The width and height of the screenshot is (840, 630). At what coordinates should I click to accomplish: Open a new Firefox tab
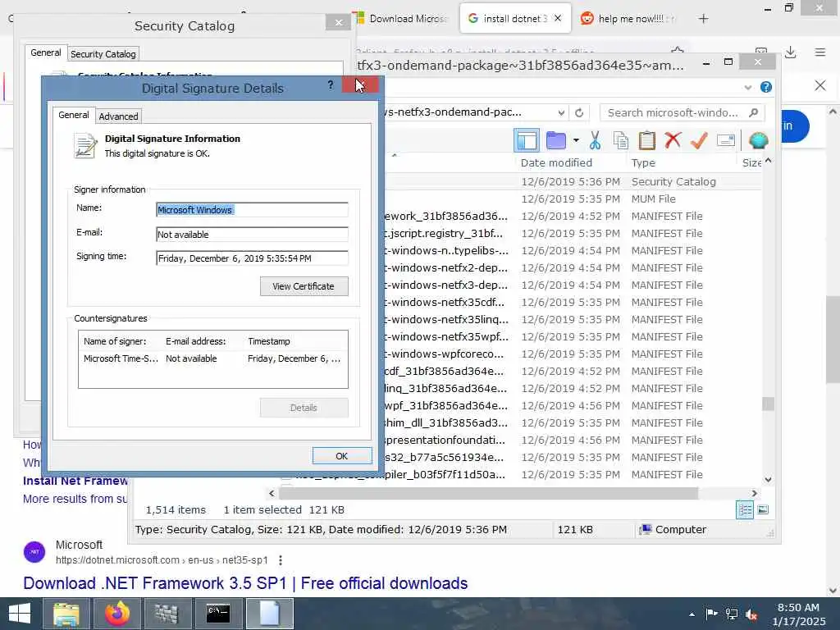tap(703, 19)
